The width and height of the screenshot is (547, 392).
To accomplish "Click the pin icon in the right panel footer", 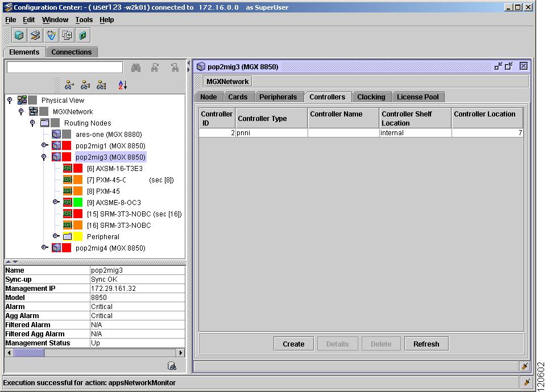I will [524, 366].
